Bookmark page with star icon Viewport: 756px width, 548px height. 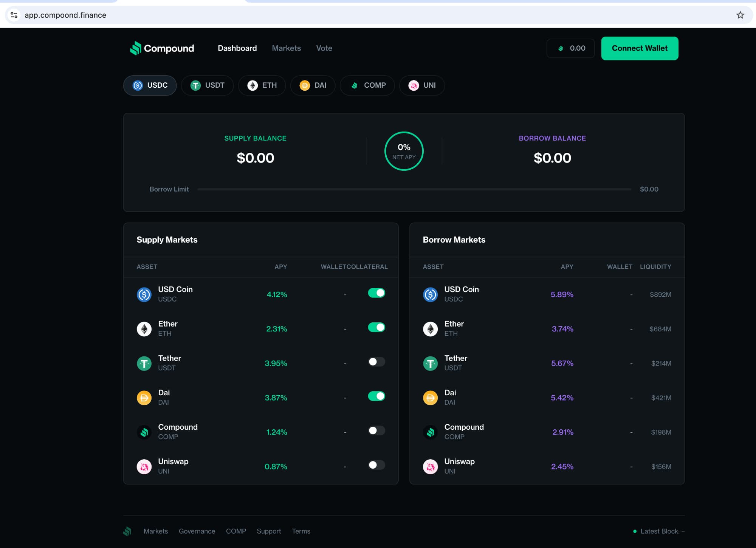pos(740,15)
